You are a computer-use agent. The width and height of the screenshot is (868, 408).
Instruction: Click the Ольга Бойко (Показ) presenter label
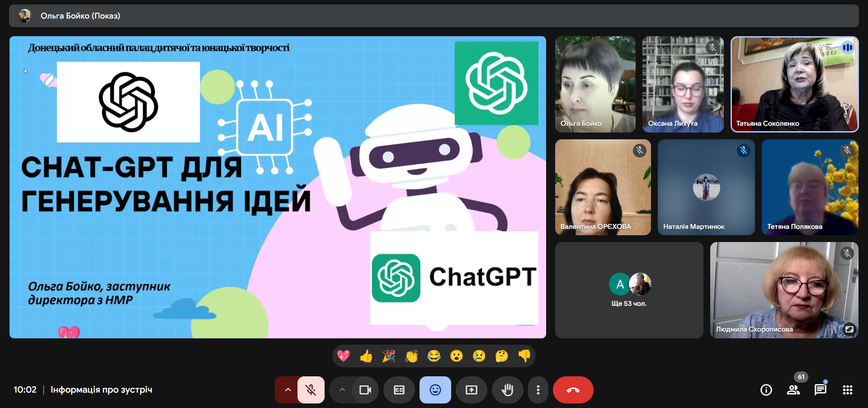80,16
